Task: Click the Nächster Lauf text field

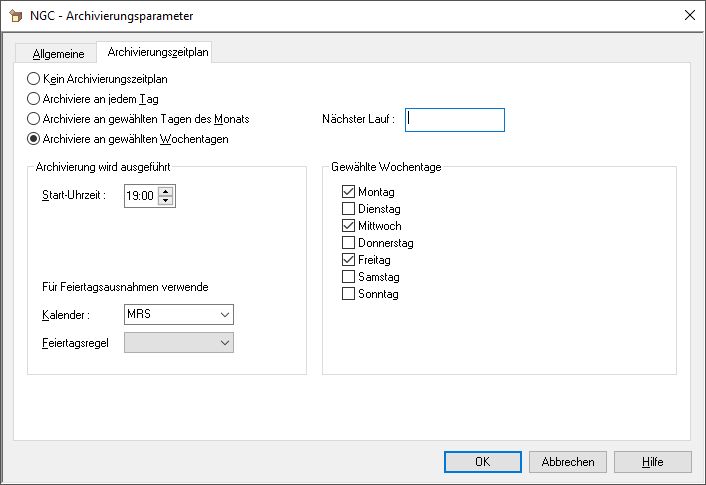Action: coord(454,120)
